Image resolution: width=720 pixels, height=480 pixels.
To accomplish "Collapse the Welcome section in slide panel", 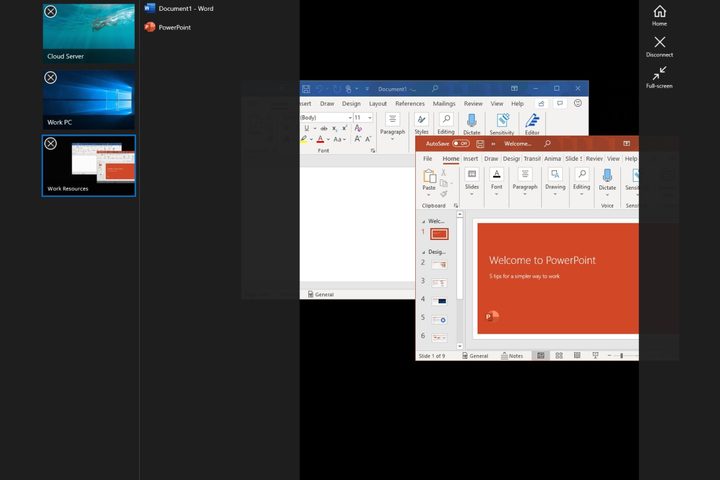I will [x=423, y=220].
